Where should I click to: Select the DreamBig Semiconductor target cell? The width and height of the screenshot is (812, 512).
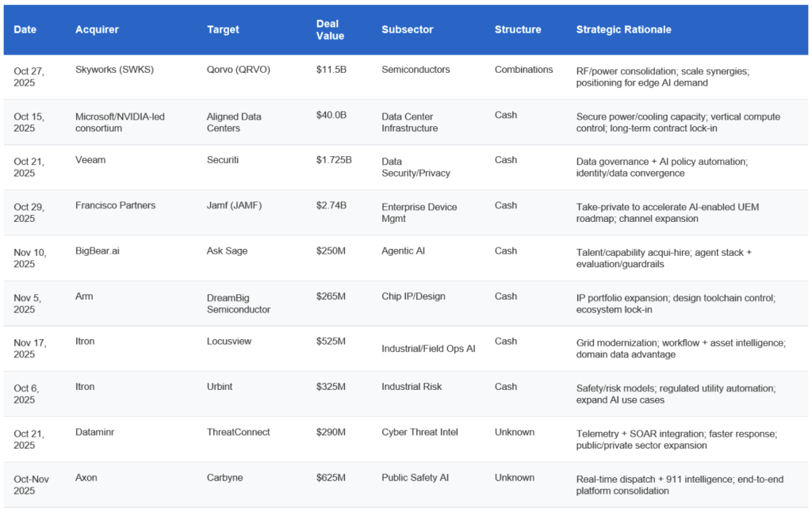[238, 304]
